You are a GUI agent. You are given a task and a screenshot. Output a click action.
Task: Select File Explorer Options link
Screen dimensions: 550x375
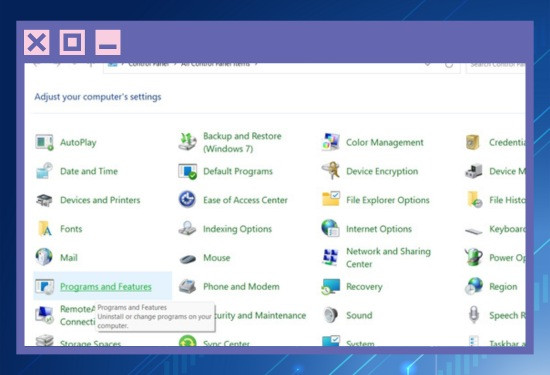pyautogui.click(x=388, y=200)
